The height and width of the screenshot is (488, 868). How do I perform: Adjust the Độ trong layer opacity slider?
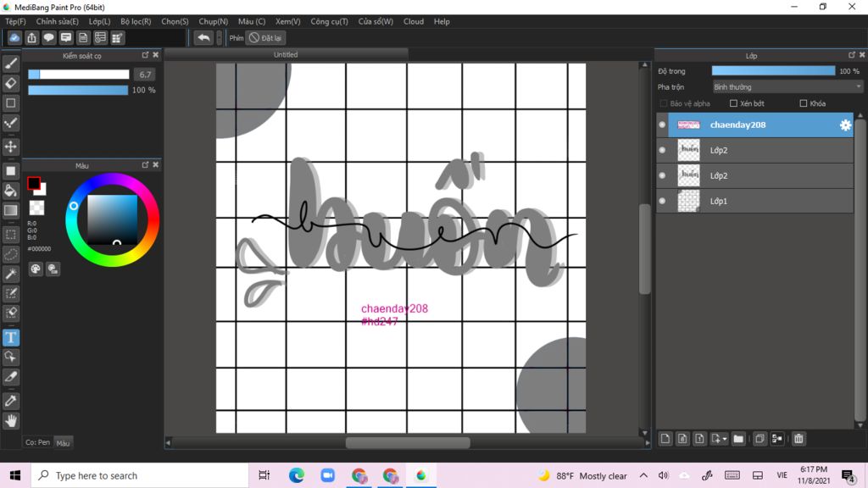[x=773, y=71]
